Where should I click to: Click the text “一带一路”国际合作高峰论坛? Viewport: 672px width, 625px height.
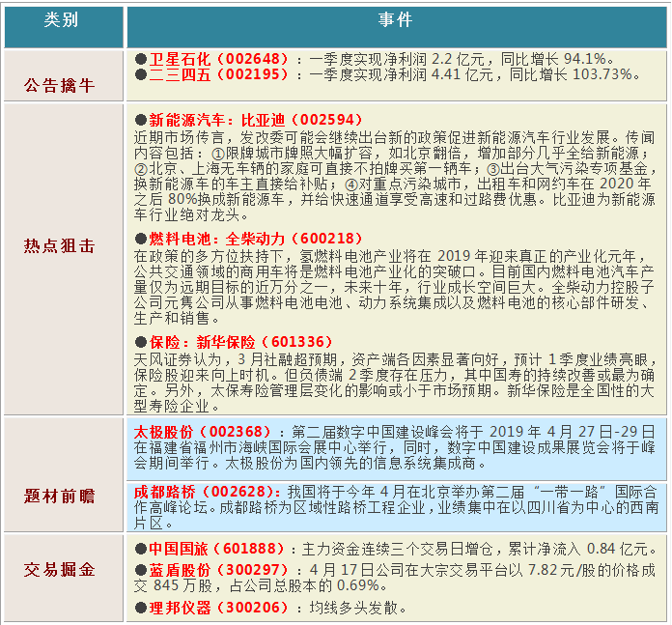394,499
